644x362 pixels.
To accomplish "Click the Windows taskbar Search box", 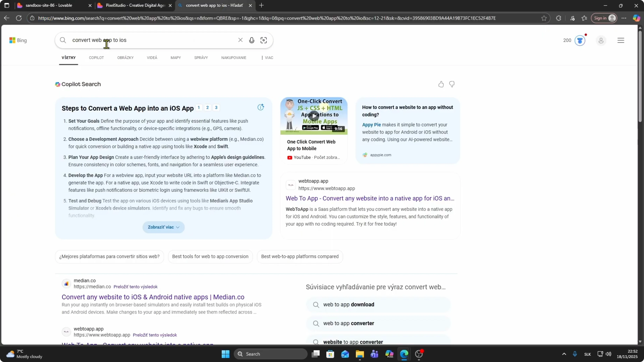I will (x=271, y=354).
